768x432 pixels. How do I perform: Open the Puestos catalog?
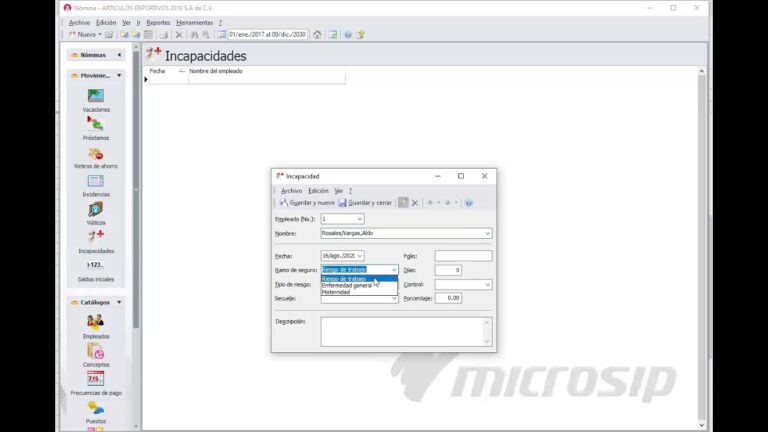point(96,412)
